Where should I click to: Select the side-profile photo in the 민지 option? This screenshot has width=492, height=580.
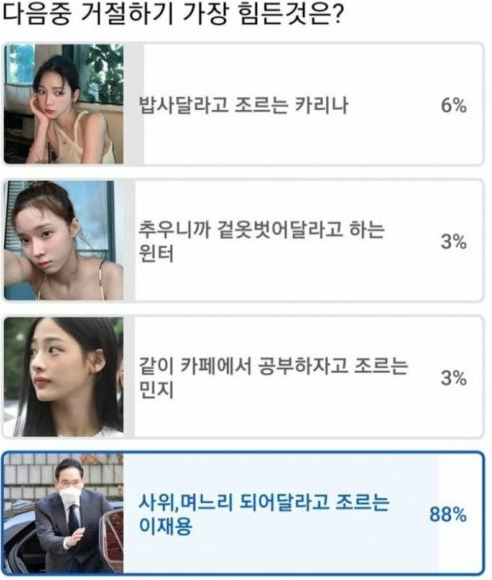(64, 377)
